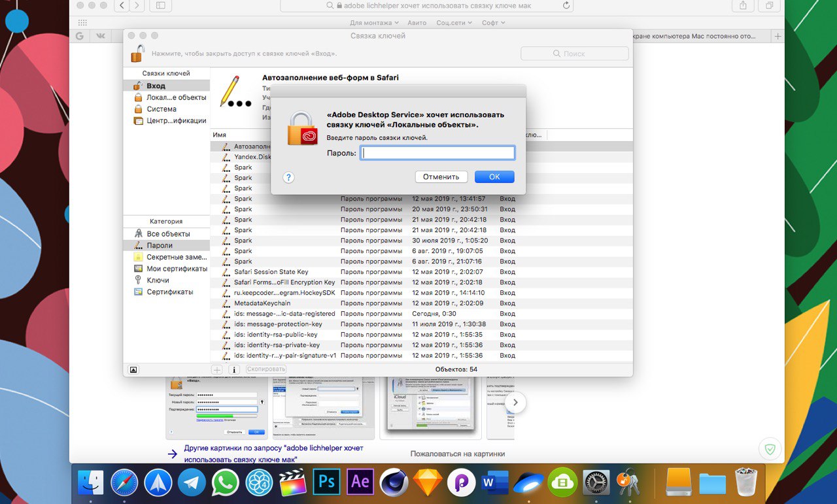This screenshot has height=504, width=837.
Task: Launch Final Cut Pro from the Dock
Action: tap(293, 483)
